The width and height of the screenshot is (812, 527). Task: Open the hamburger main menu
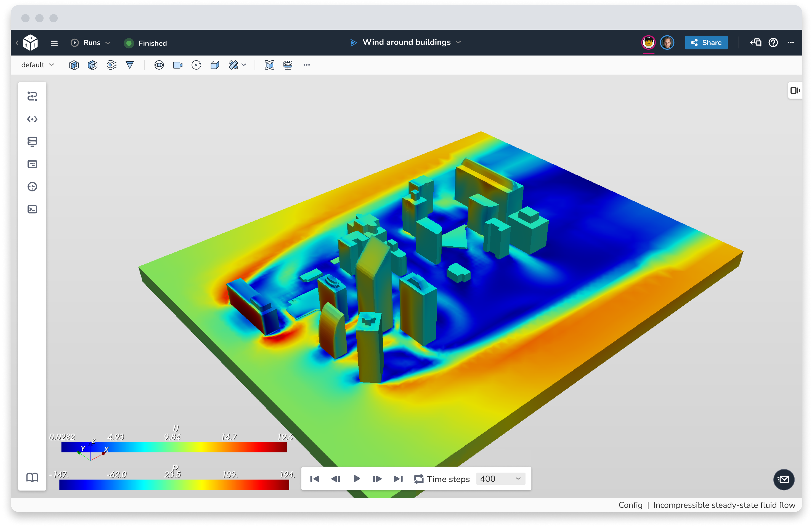click(x=54, y=43)
